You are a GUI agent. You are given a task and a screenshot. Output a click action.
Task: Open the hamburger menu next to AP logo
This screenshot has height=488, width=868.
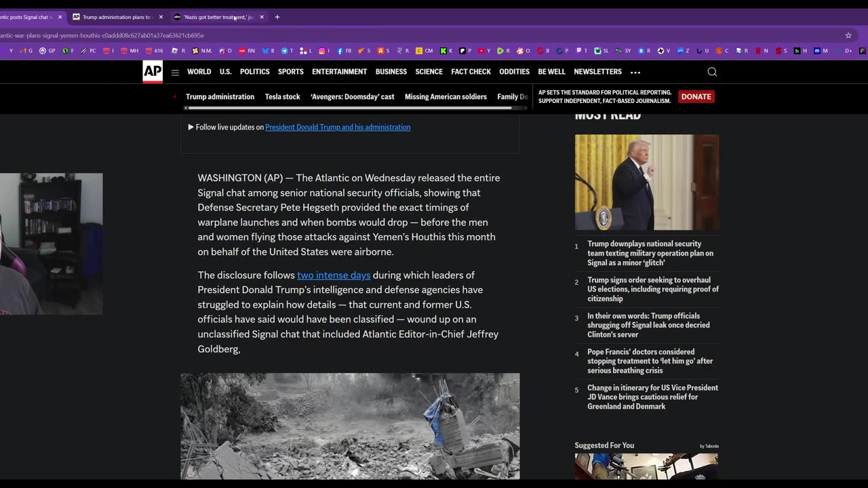pyautogui.click(x=175, y=73)
